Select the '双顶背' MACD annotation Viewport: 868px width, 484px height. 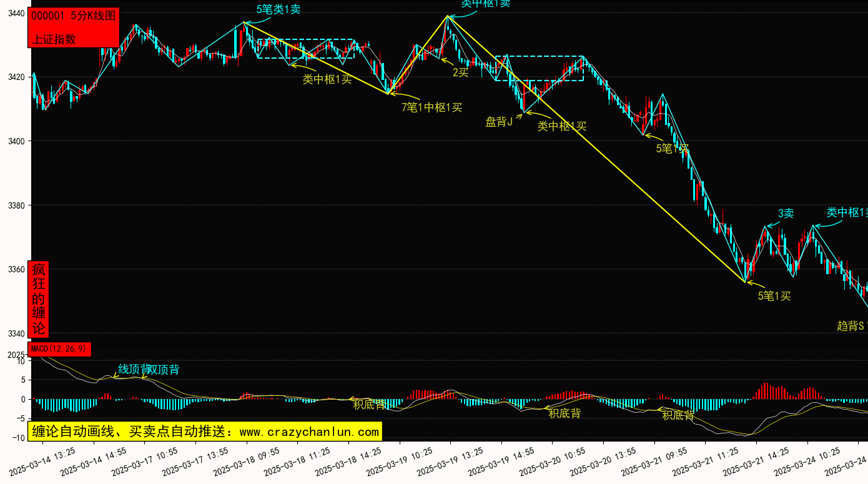[x=164, y=369]
